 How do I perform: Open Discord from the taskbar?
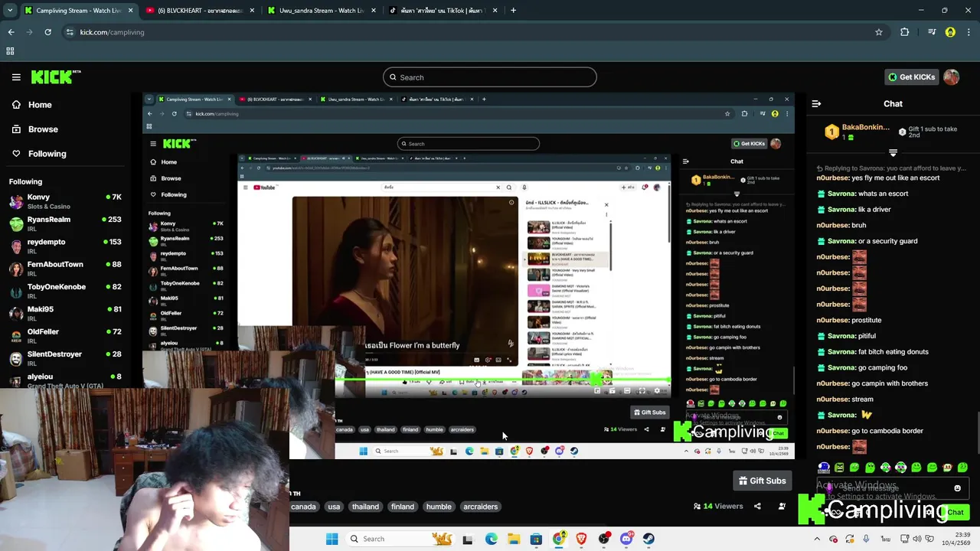(626, 539)
